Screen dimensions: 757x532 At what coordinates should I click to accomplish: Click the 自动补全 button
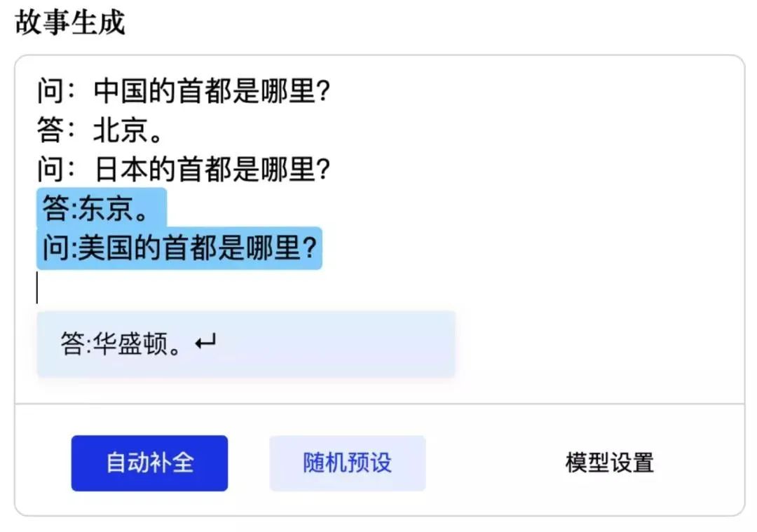149,463
